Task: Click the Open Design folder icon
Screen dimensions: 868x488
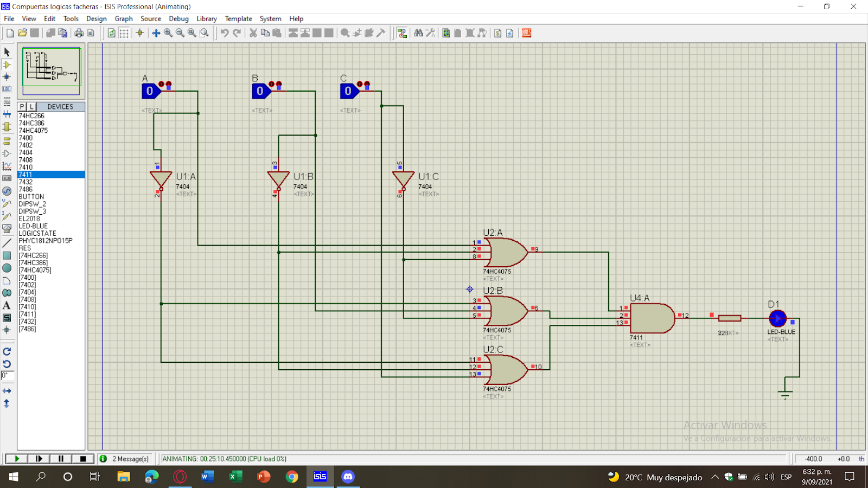Action: (22, 33)
